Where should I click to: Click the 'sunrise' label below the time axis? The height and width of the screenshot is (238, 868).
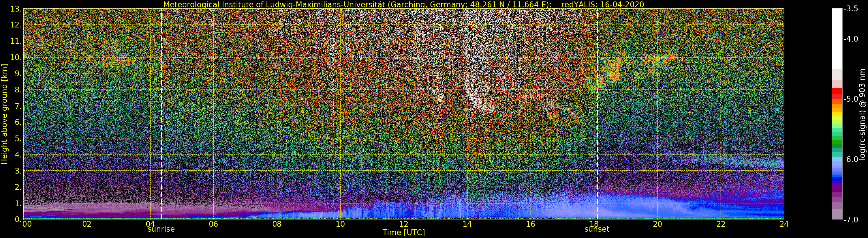tap(161, 229)
